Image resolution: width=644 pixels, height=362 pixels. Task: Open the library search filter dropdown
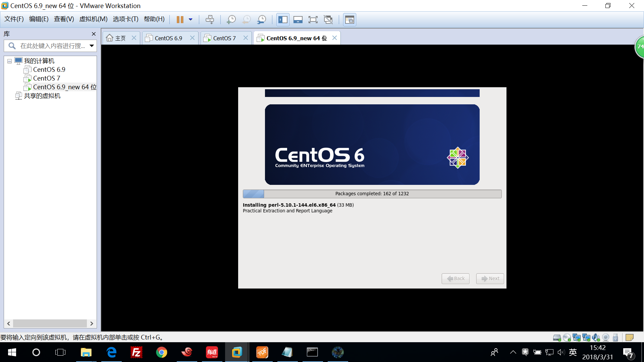[x=92, y=46]
